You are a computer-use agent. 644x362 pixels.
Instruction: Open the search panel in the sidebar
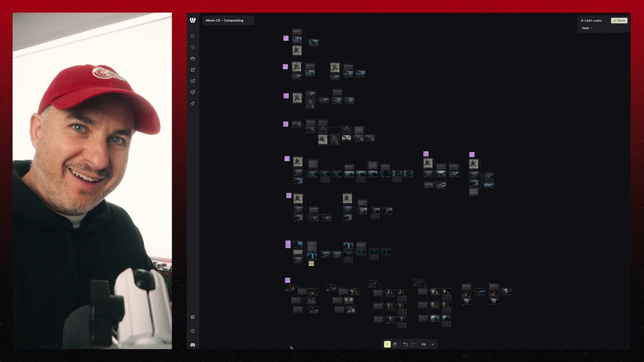(193, 36)
